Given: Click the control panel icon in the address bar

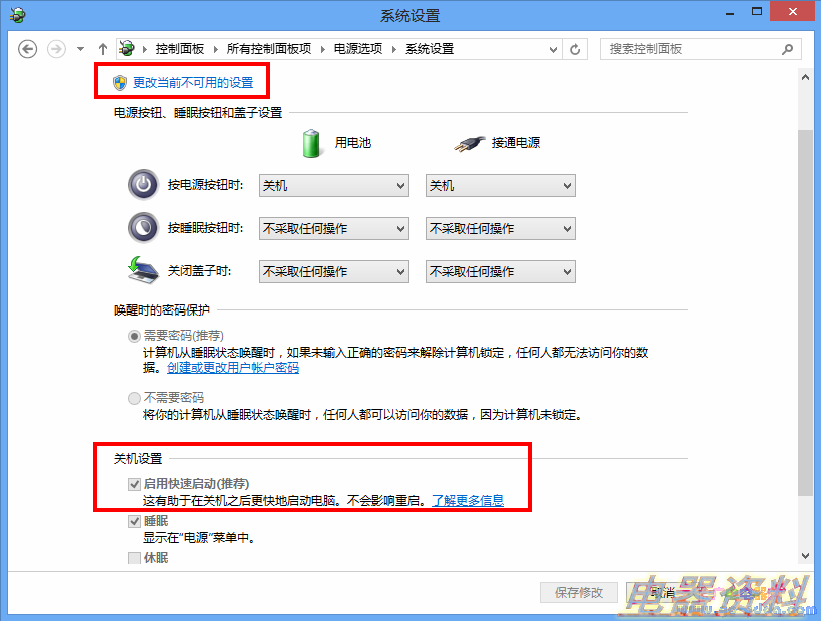Looking at the screenshot, I should coord(126,49).
